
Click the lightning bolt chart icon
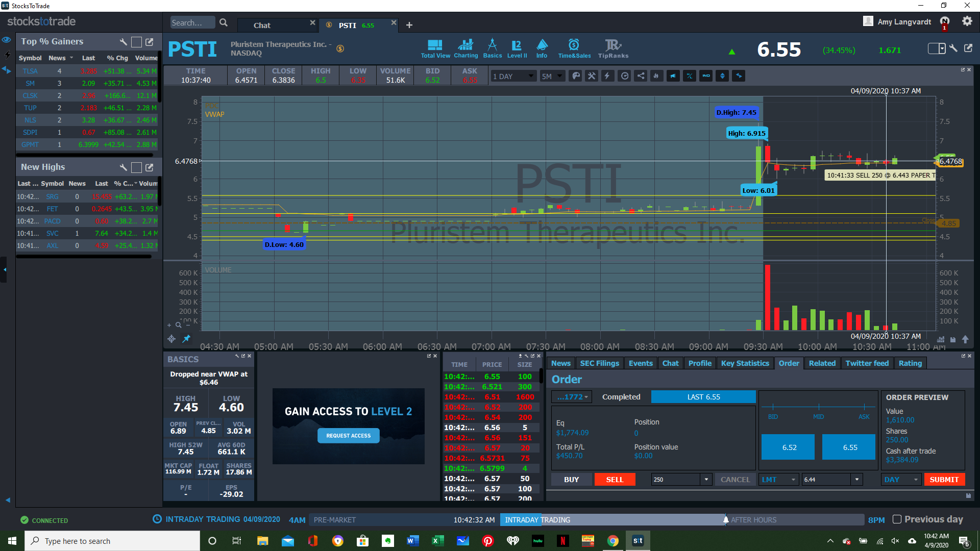click(x=607, y=76)
